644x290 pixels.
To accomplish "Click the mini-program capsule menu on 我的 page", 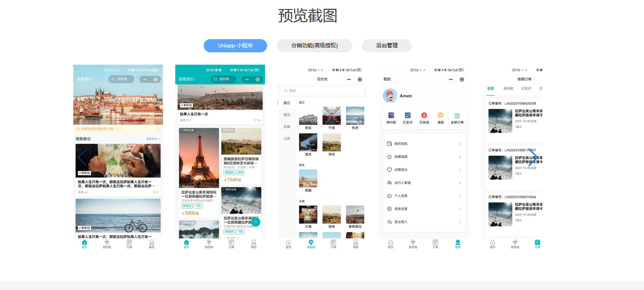I will (457, 80).
